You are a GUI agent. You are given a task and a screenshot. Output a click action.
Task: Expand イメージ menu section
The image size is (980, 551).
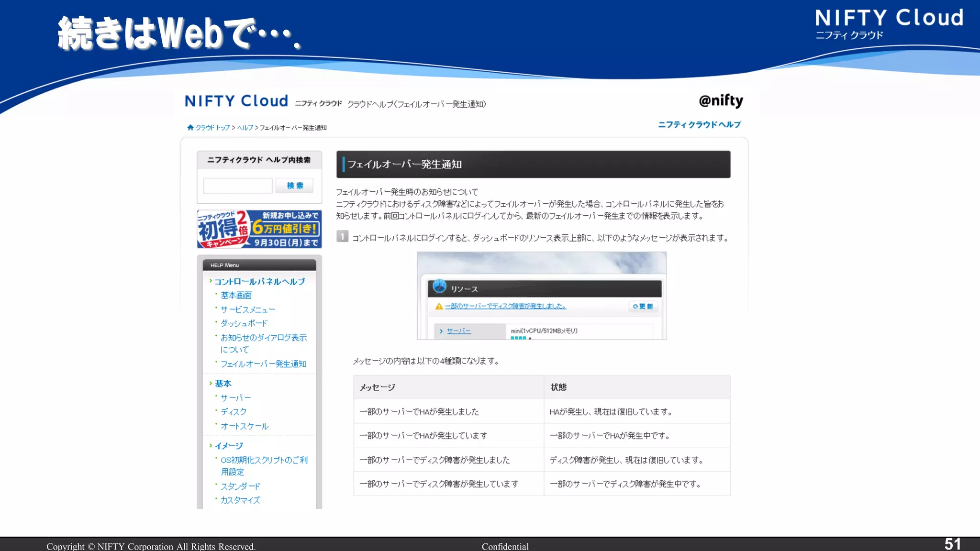tap(229, 446)
